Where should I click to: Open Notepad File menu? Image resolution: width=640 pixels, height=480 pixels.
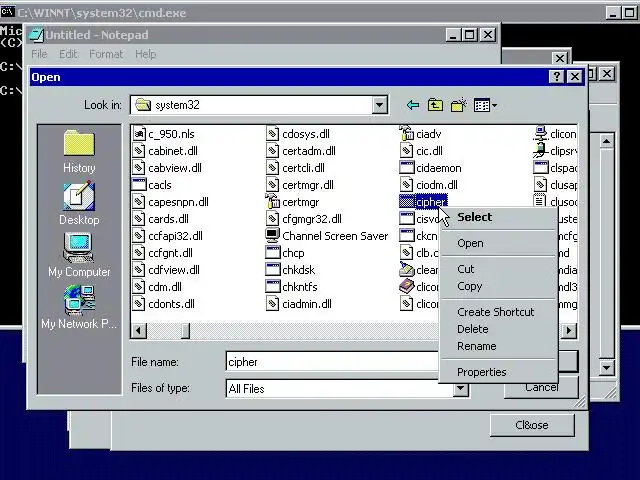[39, 54]
